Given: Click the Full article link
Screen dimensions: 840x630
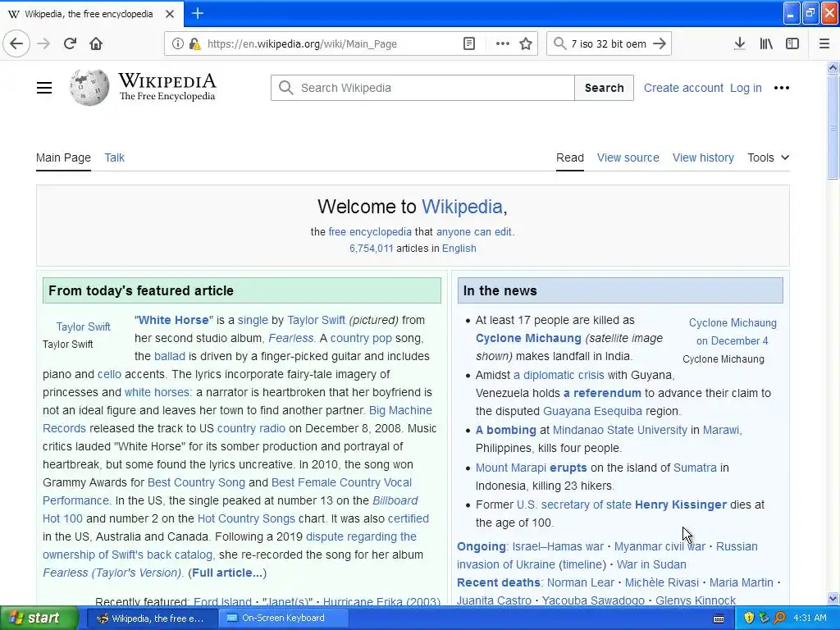Looking at the screenshot, I should [x=227, y=573].
